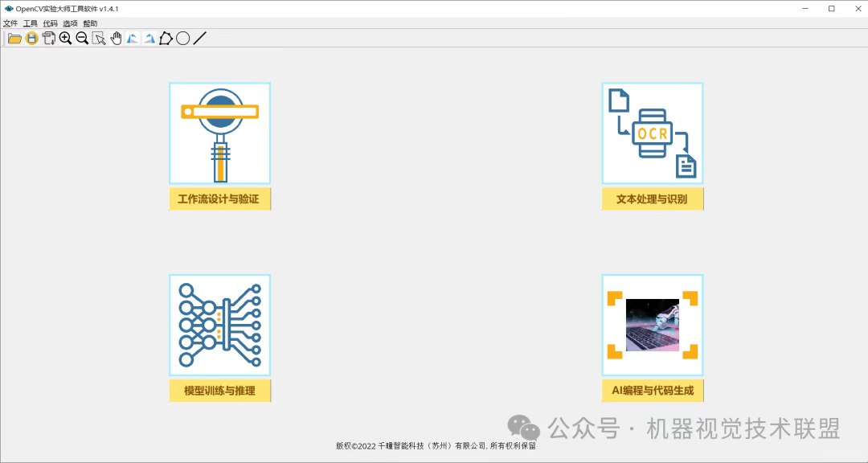This screenshot has height=463, width=868.
Task: Open 文本处理与识别 module
Action: [x=652, y=133]
